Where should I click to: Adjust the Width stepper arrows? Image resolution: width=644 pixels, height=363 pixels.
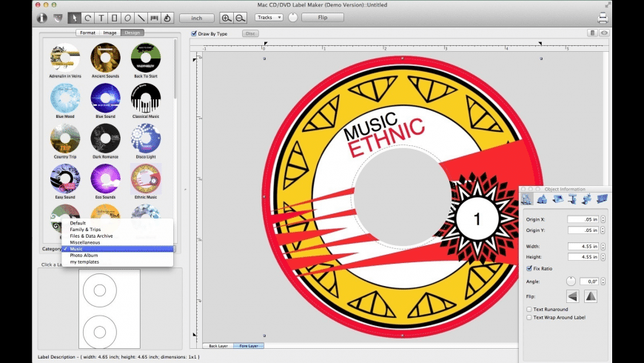coord(603,245)
